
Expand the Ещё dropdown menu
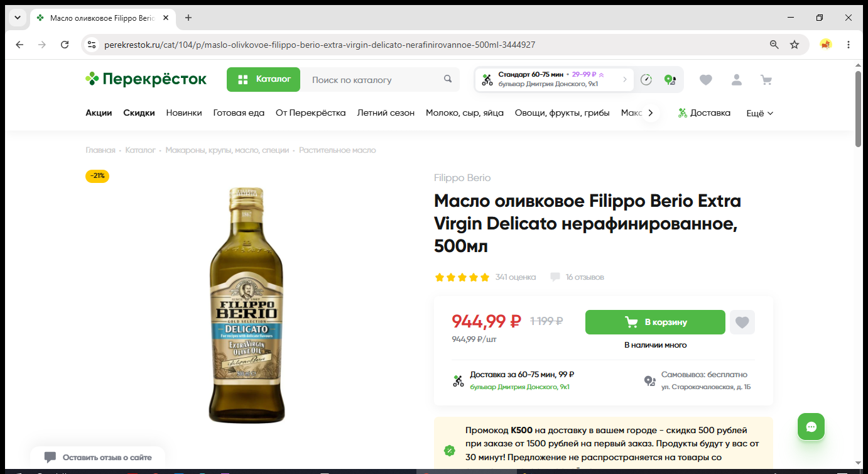pyautogui.click(x=759, y=113)
